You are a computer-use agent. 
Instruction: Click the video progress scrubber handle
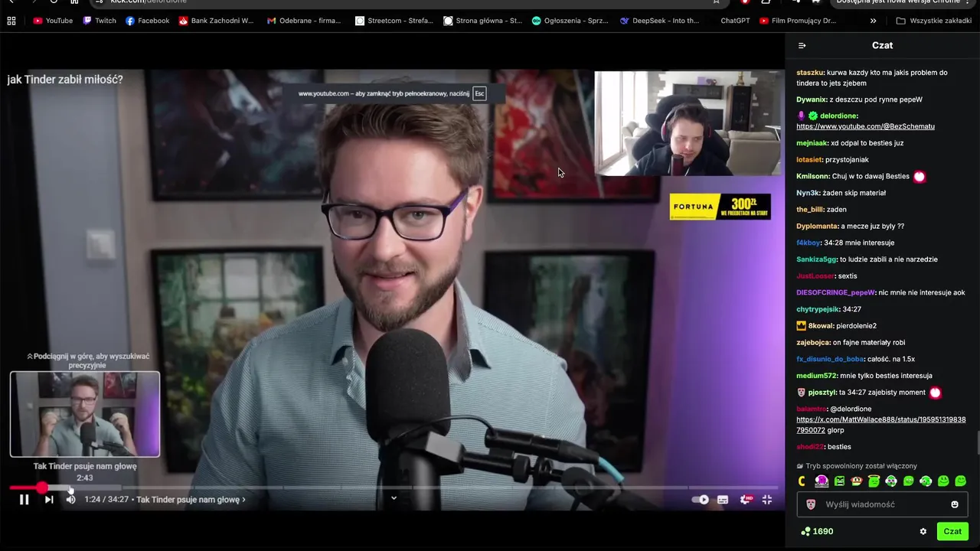[x=41, y=487]
